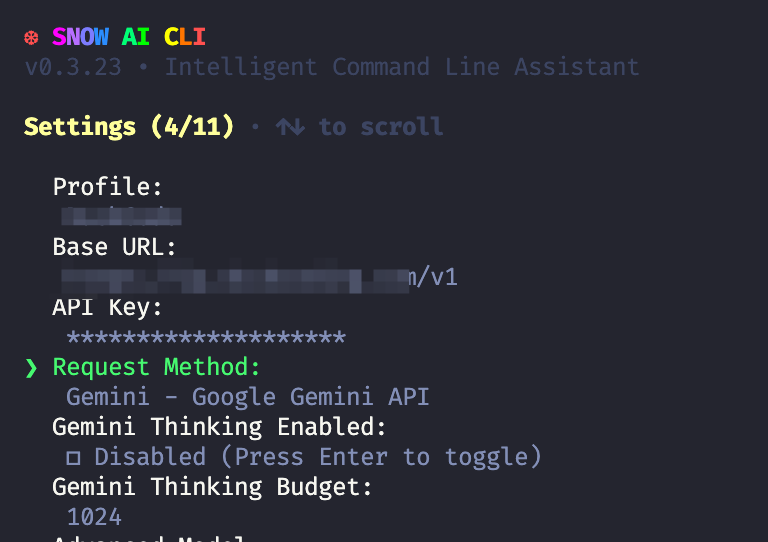The height and width of the screenshot is (542, 768).
Task: Select the Profile setting label
Action: pyautogui.click(x=107, y=187)
